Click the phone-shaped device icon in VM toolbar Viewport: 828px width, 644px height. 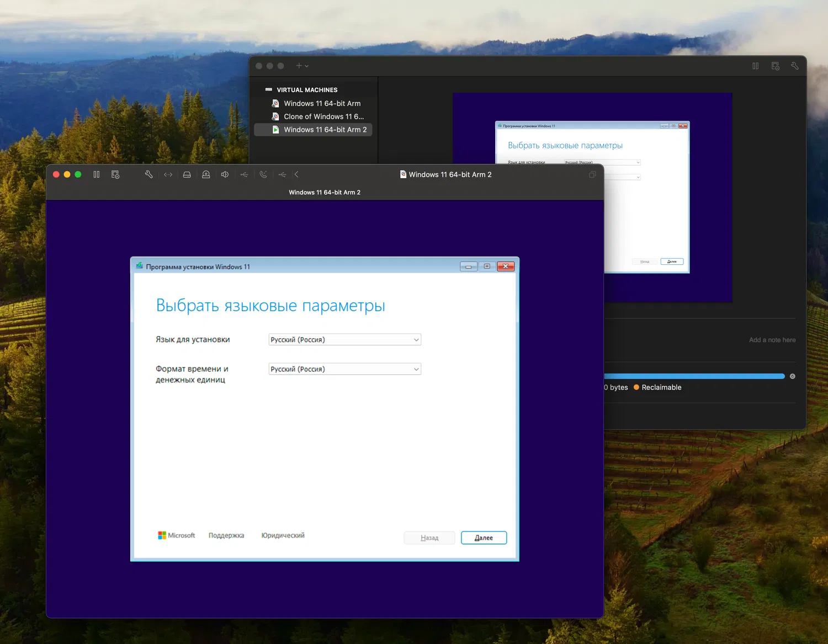(263, 174)
